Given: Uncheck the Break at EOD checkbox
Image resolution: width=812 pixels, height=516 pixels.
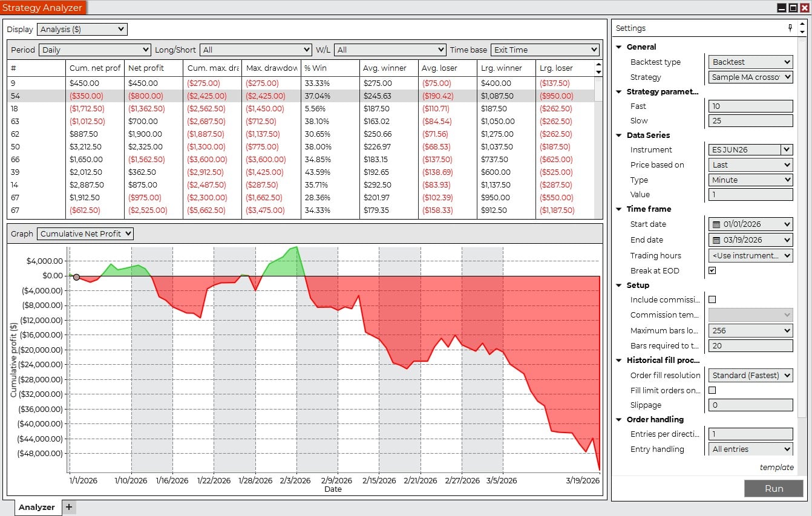Looking at the screenshot, I should (712, 270).
